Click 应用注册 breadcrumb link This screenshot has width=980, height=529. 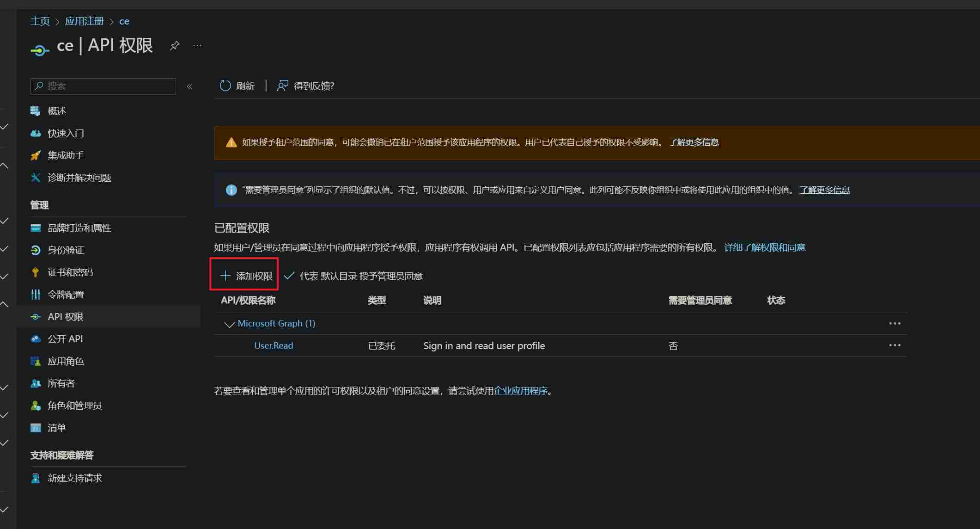tap(84, 21)
